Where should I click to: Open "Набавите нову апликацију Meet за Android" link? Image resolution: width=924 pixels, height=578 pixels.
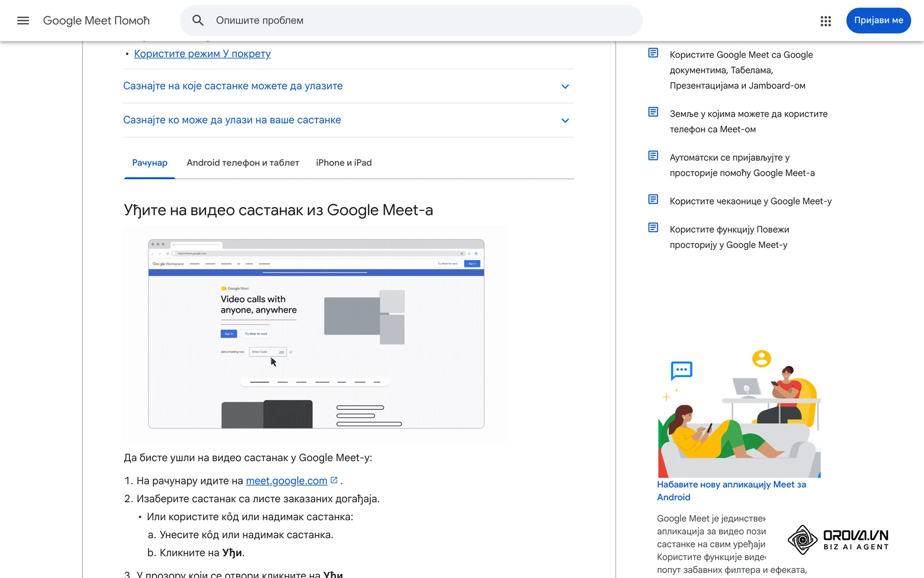[x=731, y=491]
